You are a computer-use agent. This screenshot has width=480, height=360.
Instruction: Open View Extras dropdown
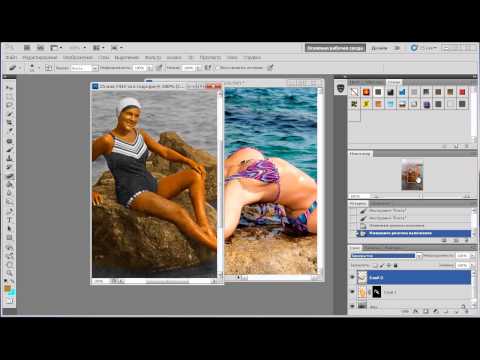point(57,48)
